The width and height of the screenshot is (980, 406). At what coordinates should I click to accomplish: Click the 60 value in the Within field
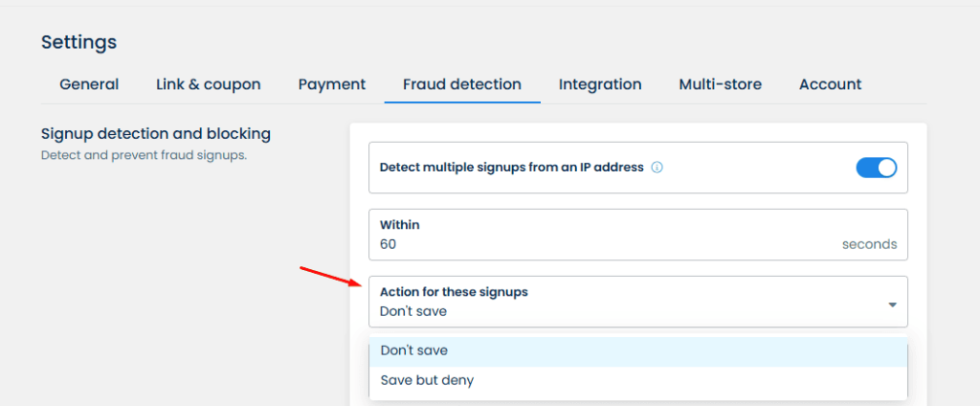(x=388, y=244)
